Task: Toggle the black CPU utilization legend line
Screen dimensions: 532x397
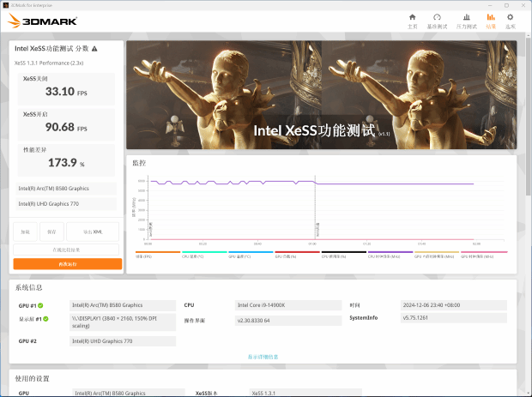Action: [344, 252]
